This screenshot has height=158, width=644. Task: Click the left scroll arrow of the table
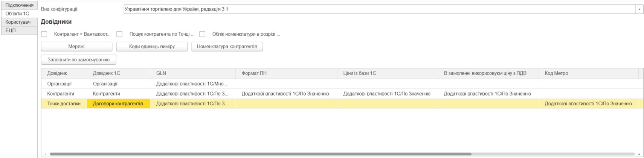(x=46, y=154)
